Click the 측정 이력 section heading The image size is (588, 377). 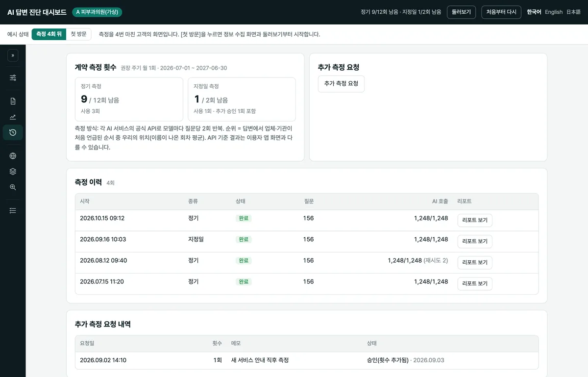point(88,182)
